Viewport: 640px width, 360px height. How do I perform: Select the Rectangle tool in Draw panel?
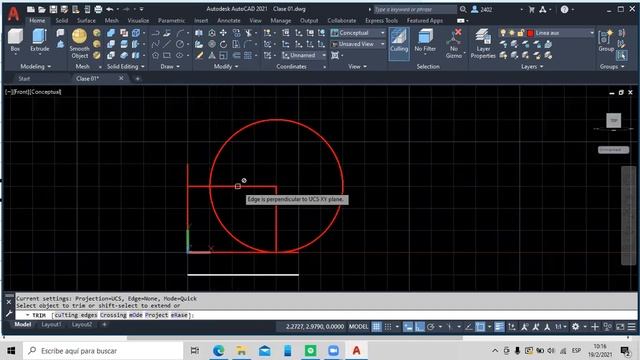tap(167, 55)
